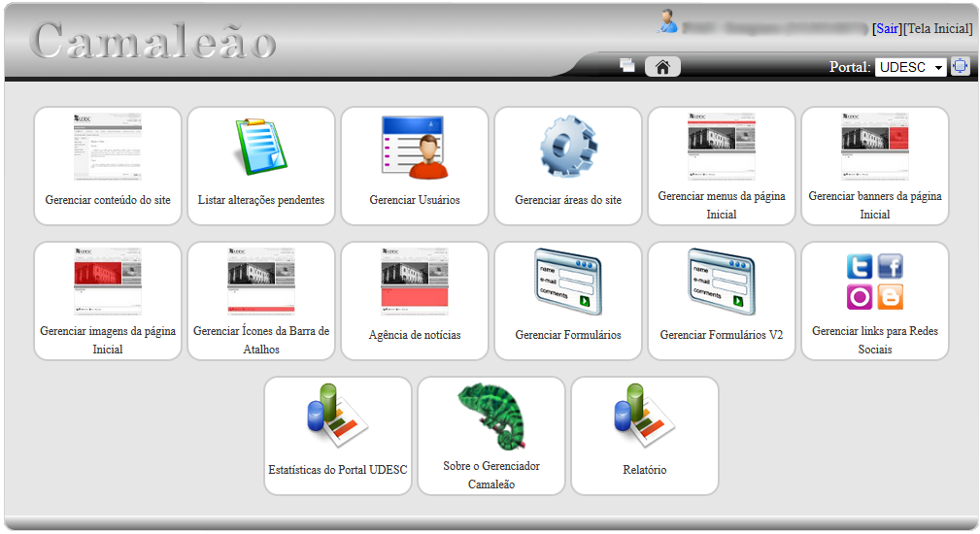This screenshot has width=980, height=534.
Task: Click the home icon in top bar
Action: (662, 67)
